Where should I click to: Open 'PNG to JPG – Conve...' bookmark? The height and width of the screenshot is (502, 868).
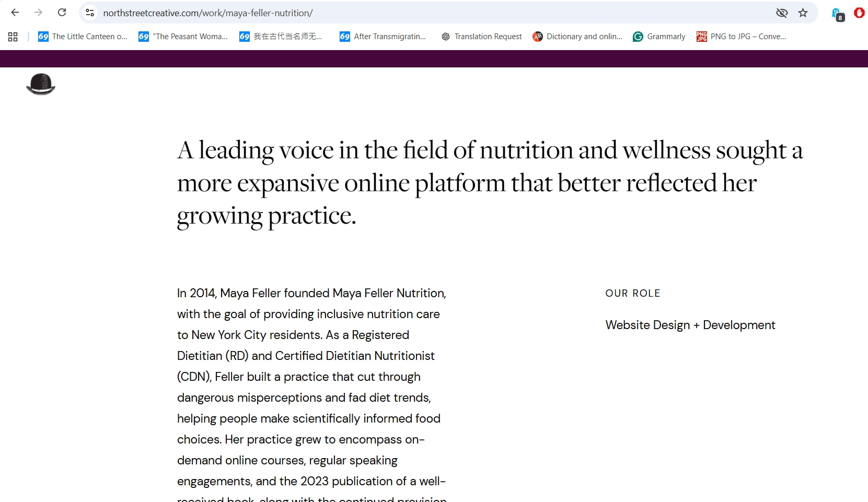pos(741,37)
